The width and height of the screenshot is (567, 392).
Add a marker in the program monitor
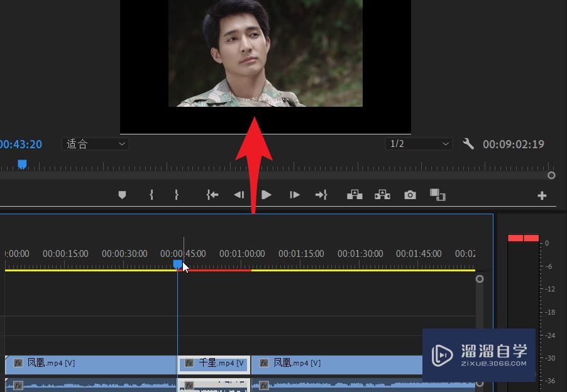point(122,195)
